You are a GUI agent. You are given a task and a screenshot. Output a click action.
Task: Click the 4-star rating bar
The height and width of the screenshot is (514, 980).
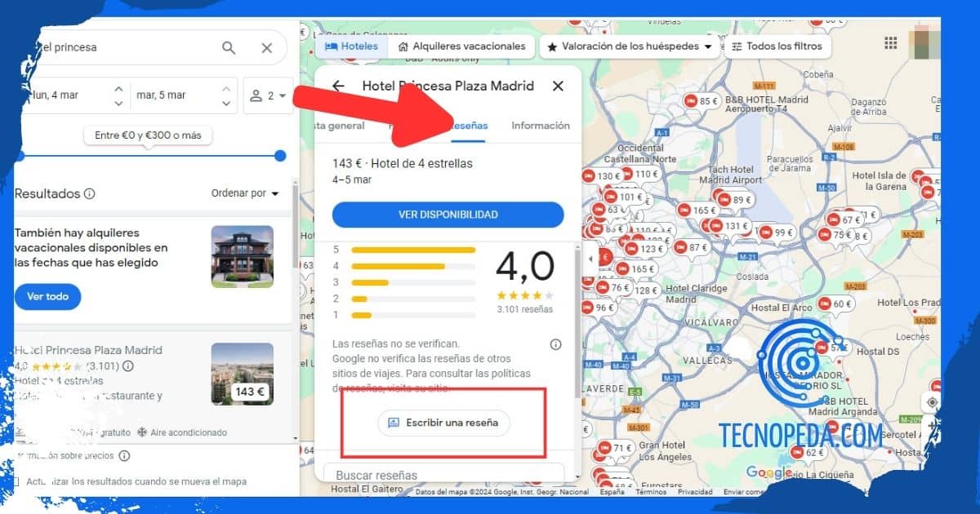413,266
